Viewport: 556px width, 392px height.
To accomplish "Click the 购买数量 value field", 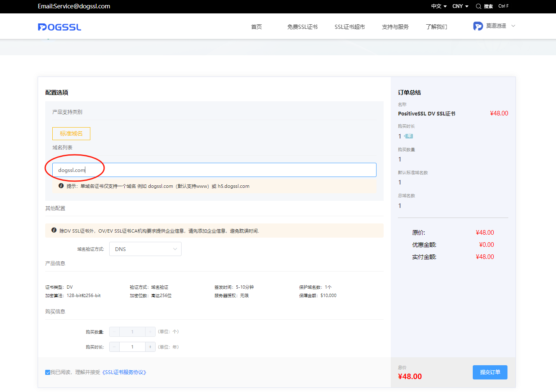I will (x=132, y=332).
